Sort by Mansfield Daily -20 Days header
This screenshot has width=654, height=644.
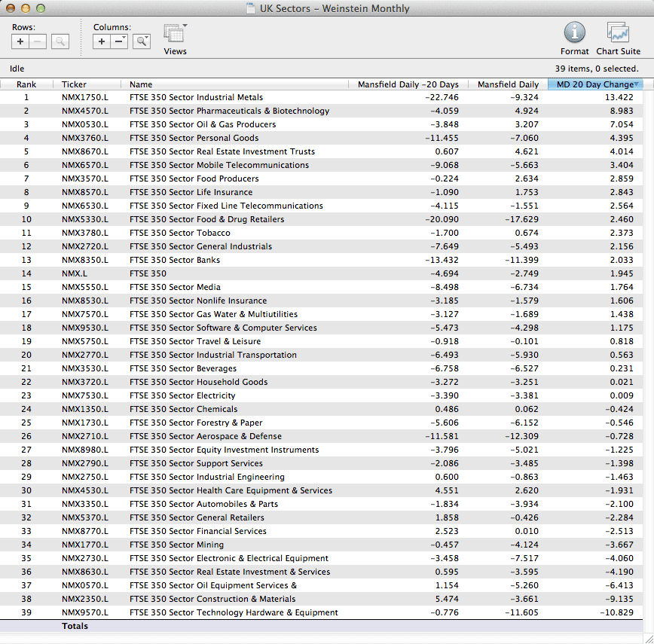pyautogui.click(x=408, y=84)
